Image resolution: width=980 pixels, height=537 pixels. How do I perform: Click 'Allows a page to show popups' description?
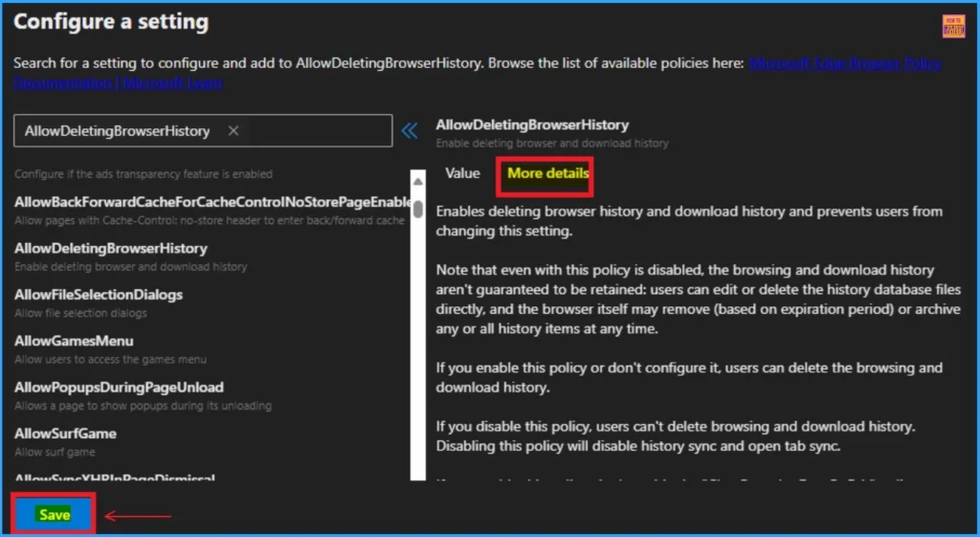(143, 406)
